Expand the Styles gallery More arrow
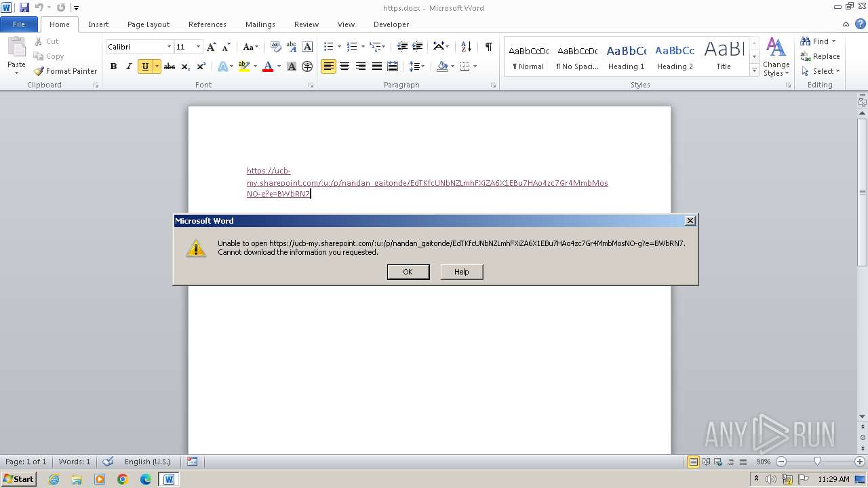This screenshot has height=488, width=868. click(754, 70)
